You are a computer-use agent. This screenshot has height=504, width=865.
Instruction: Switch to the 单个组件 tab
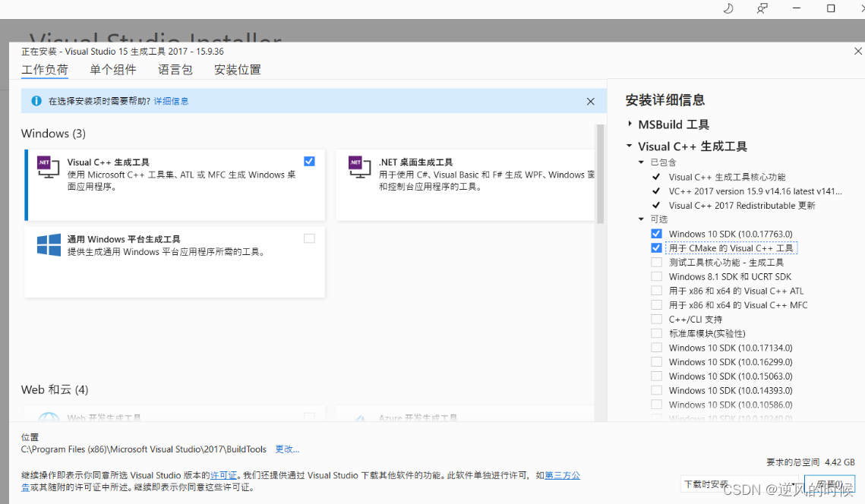112,69
